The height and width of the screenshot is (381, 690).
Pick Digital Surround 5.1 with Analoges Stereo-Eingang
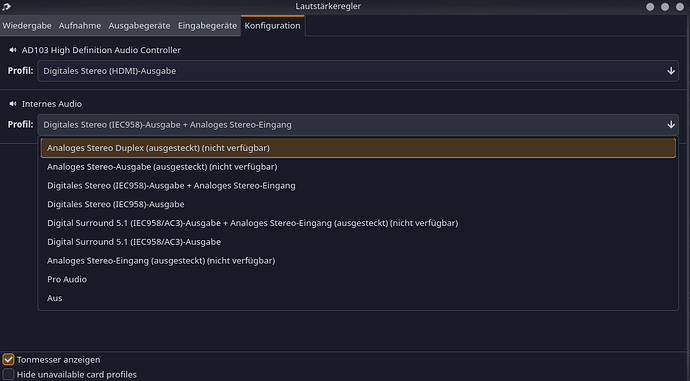[358, 223]
